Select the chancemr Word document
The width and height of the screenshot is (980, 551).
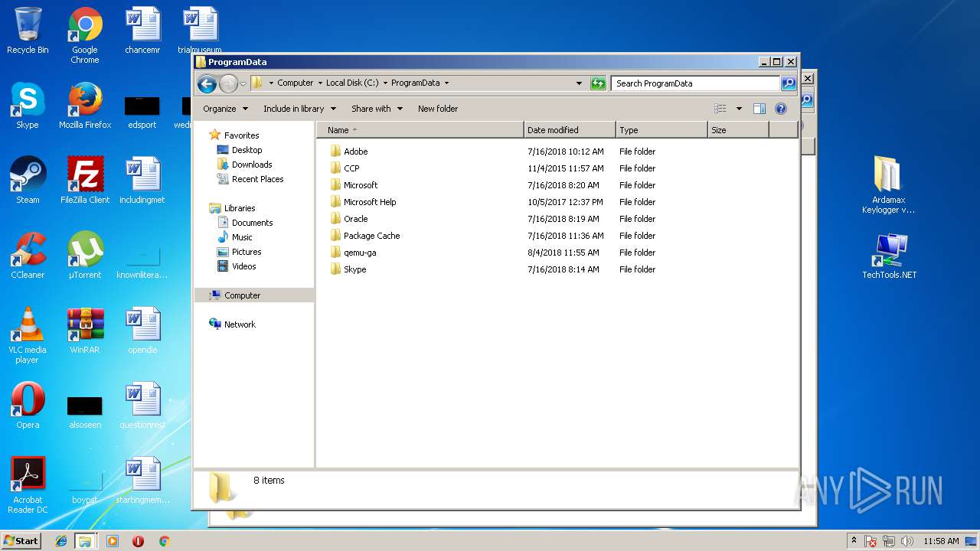(x=142, y=31)
